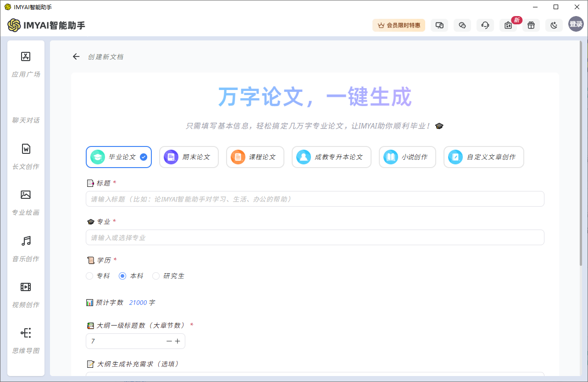The image size is (588, 382).
Task: Click the 万字论文，一键生成 headline
Action: coord(315,96)
